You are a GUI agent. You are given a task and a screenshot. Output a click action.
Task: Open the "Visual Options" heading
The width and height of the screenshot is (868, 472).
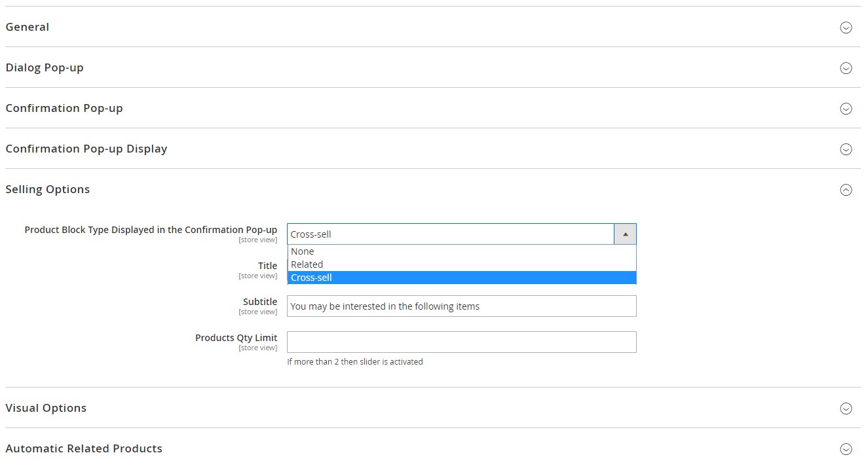click(x=46, y=408)
